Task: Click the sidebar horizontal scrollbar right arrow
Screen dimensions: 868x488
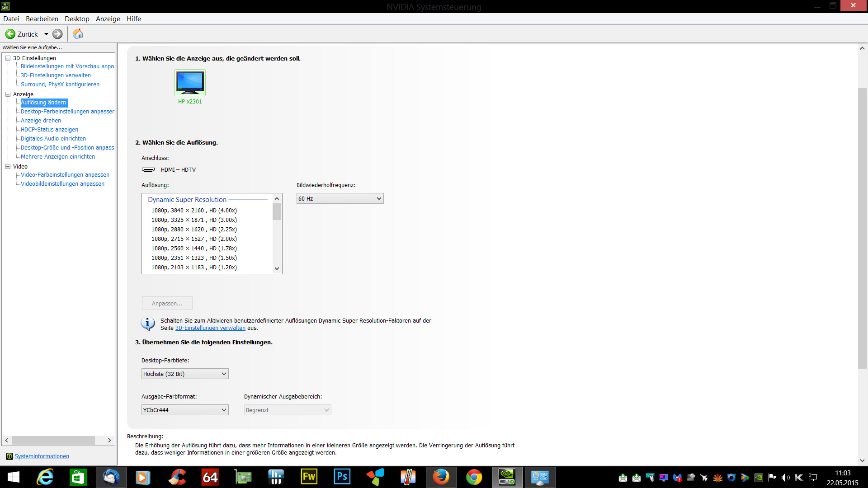Action: (x=109, y=440)
